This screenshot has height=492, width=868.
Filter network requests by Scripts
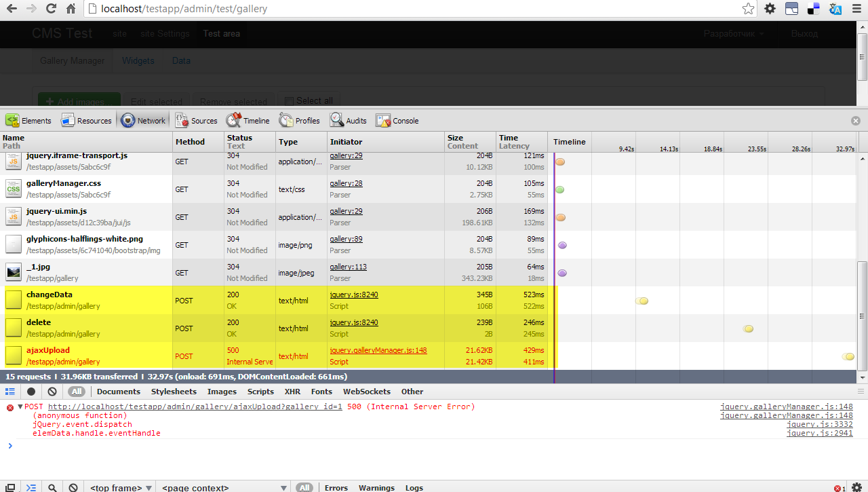[260, 392]
